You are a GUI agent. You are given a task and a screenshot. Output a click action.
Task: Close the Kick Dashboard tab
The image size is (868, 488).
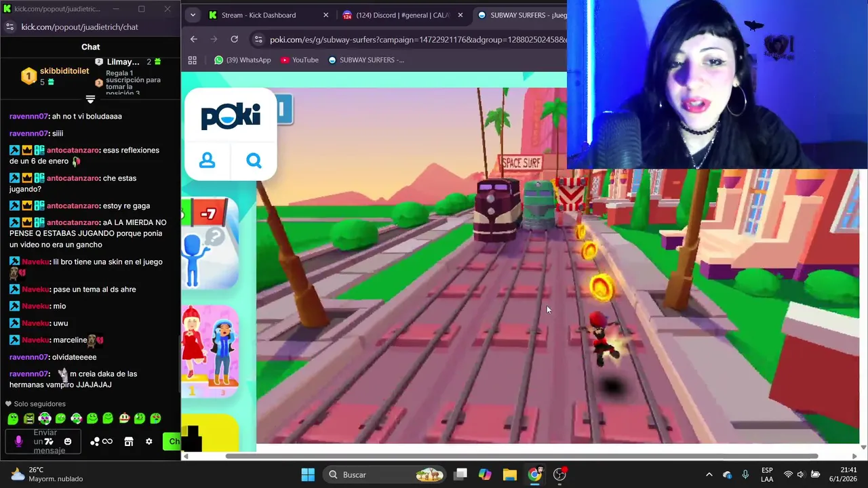(x=325, y=15)
